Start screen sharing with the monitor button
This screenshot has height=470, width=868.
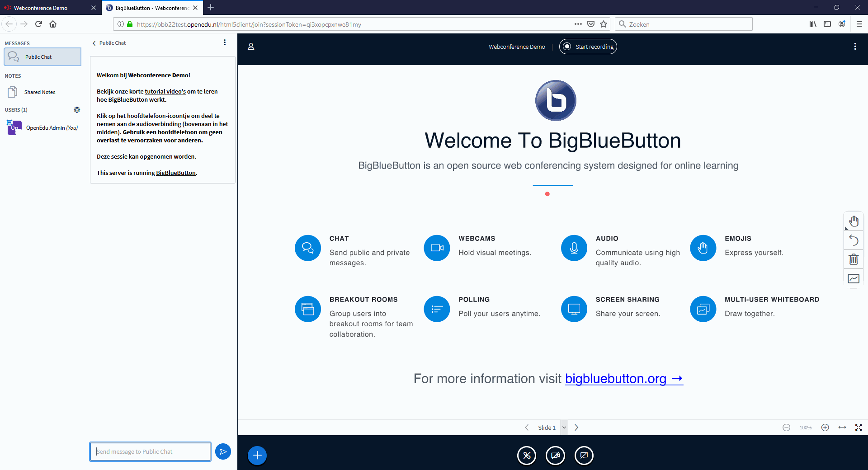[x=584, y=455]
